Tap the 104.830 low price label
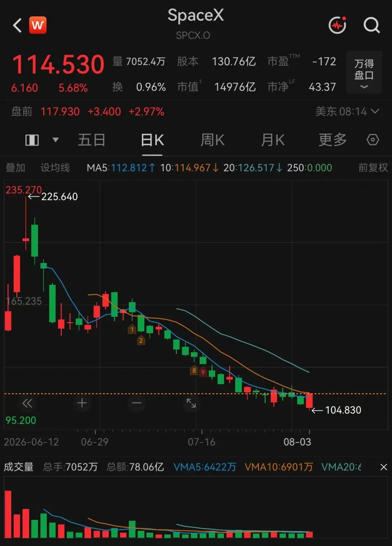Viewport: 392px width, 546px height. click(343, 410)
